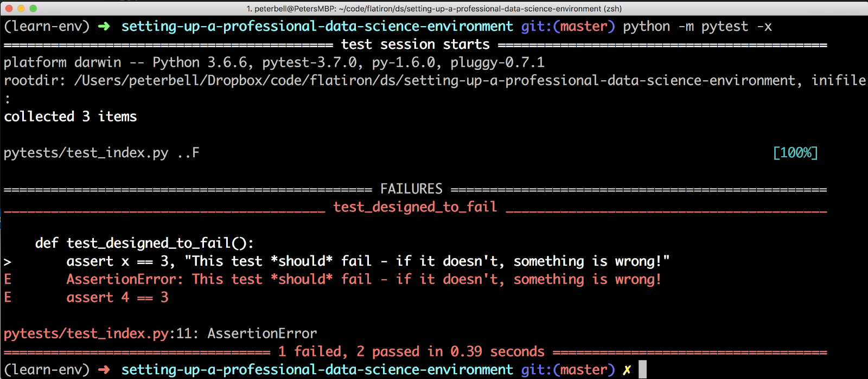Viewport: 868px width, 379px height.
Task: Click the red close window button
Action: (9, 8)
